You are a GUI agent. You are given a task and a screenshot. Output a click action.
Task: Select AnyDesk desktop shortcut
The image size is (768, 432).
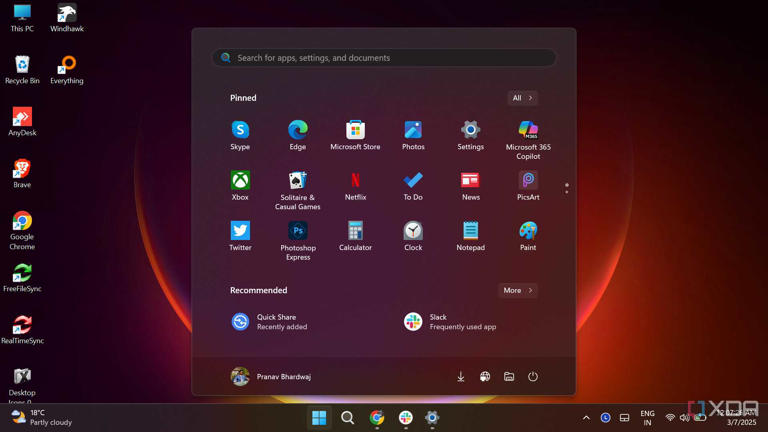pos(22,122)
